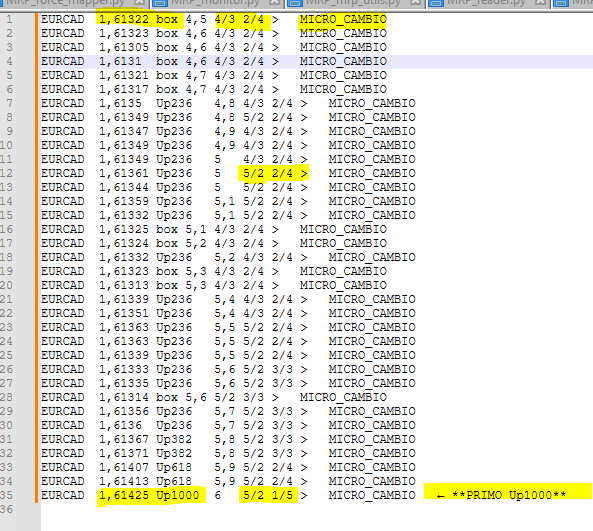Click price 1,61361 on line 12

point(124,173)
